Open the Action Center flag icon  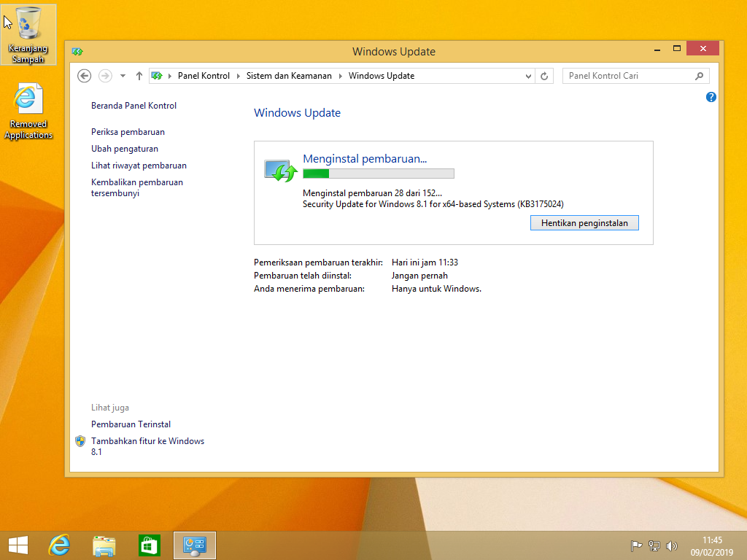coord(636,545)
